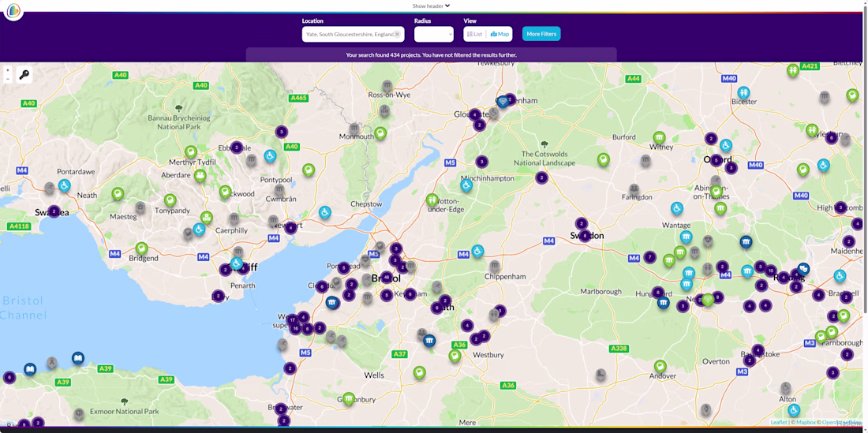
Task: Open the 6 cluster at Hungerford
Action: click(x=657, y=292)
